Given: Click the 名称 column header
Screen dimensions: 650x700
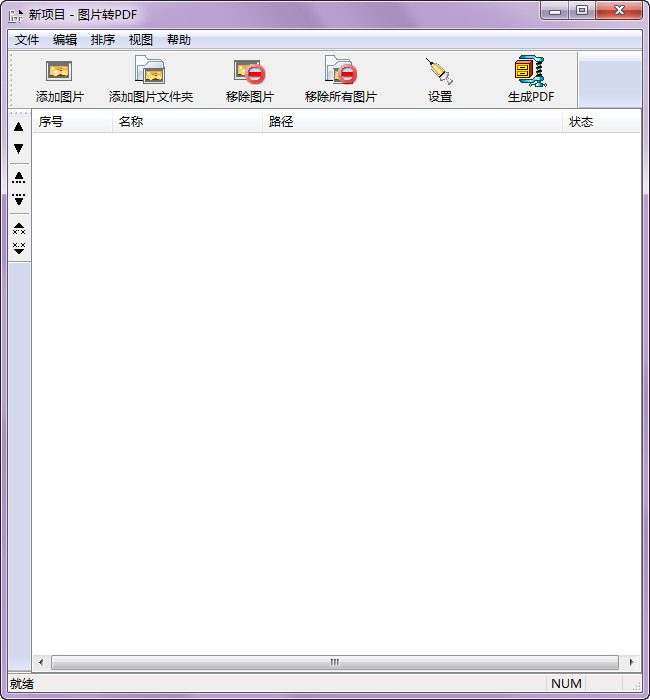Looking at the screenshot, I should coord(187,122).
